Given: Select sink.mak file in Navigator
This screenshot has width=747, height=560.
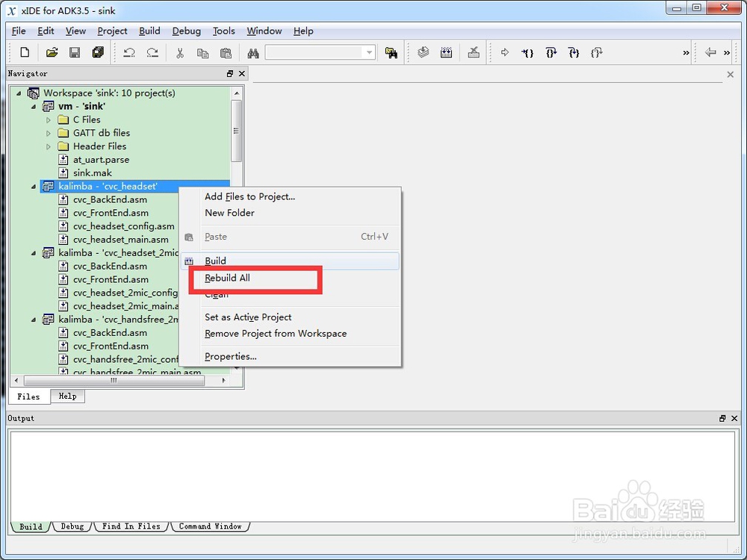Looking at the screenshot, I should tap(93, 173).
